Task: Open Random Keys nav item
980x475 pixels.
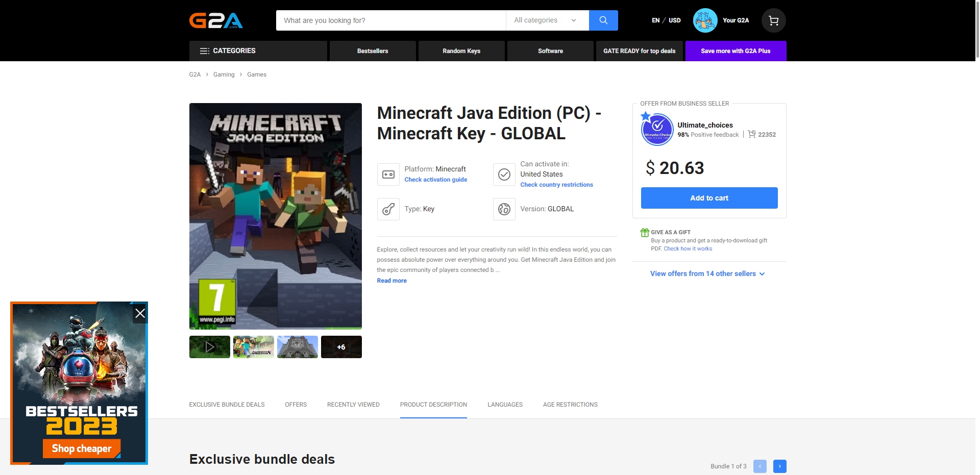Action: pyautogui.click(x=461, y=51)
